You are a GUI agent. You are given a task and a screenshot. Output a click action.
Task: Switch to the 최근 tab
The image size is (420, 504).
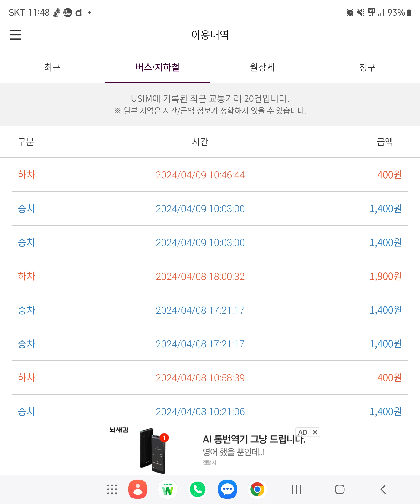[52, 67]
